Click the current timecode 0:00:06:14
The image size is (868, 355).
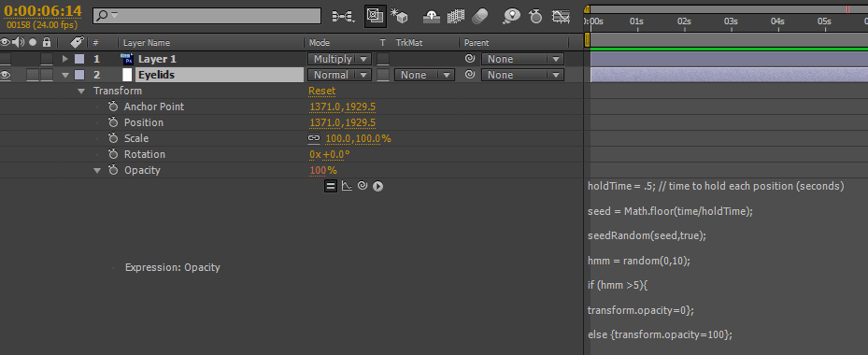[x=43, y=11]
